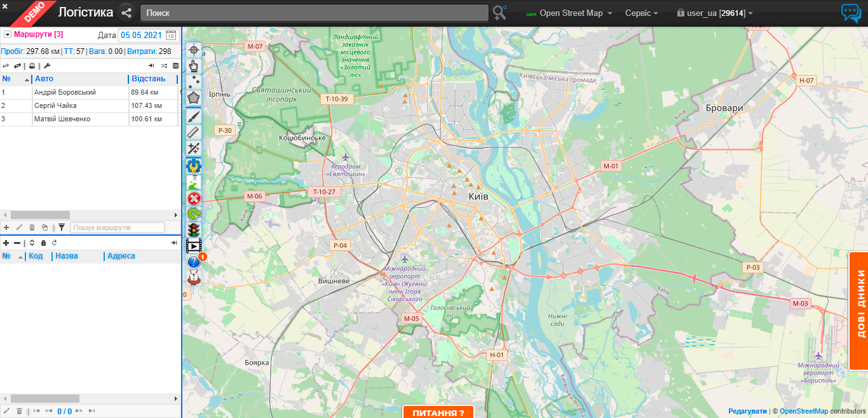
Task: Open the Сервіс menu
Action: pyautogui.click(x=641, y=13)
